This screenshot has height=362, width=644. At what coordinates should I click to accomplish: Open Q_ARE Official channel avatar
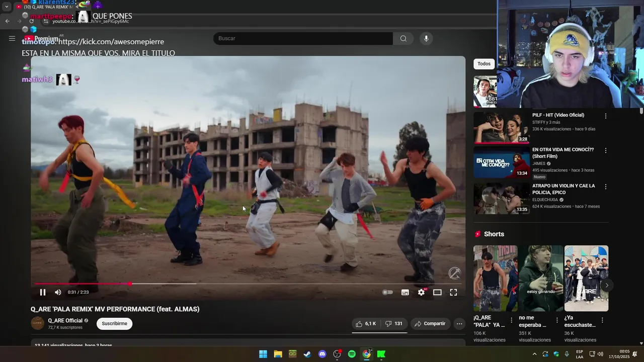38,323
